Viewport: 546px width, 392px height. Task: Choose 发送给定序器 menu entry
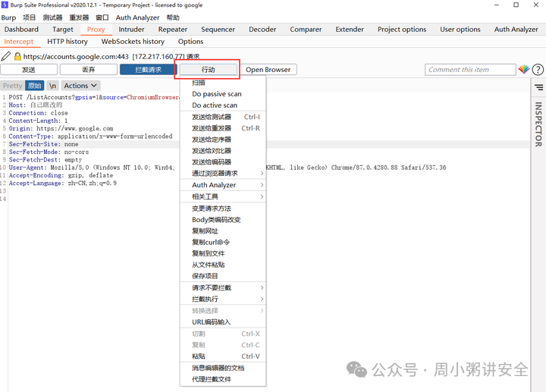coord(223,140)
